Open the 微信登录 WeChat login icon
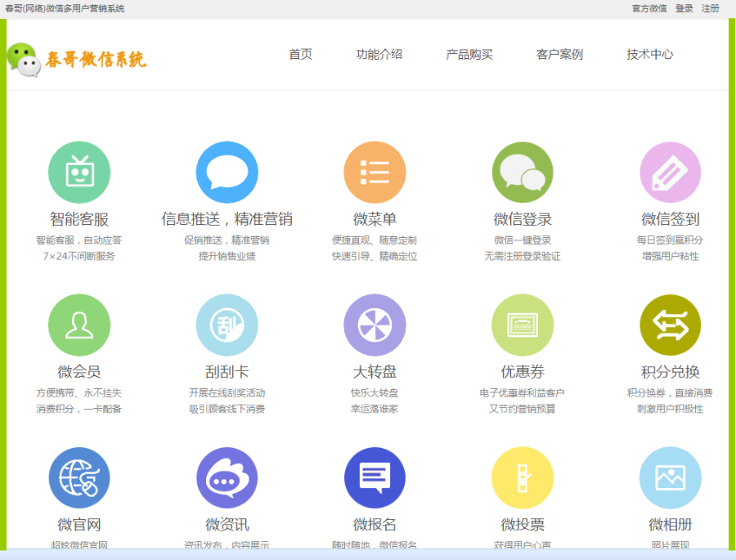This screenshot has width=736, height=560. tap(522, 172)
